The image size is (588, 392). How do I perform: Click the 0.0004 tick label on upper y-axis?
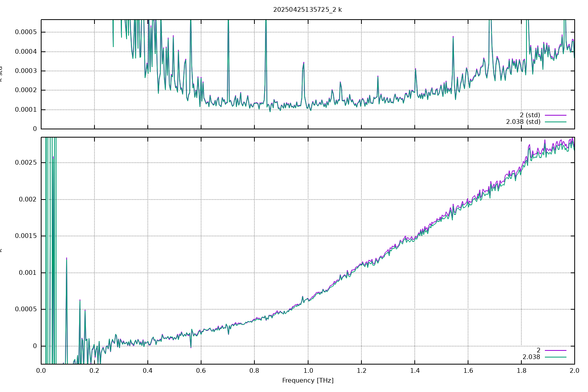click(26, 52)
